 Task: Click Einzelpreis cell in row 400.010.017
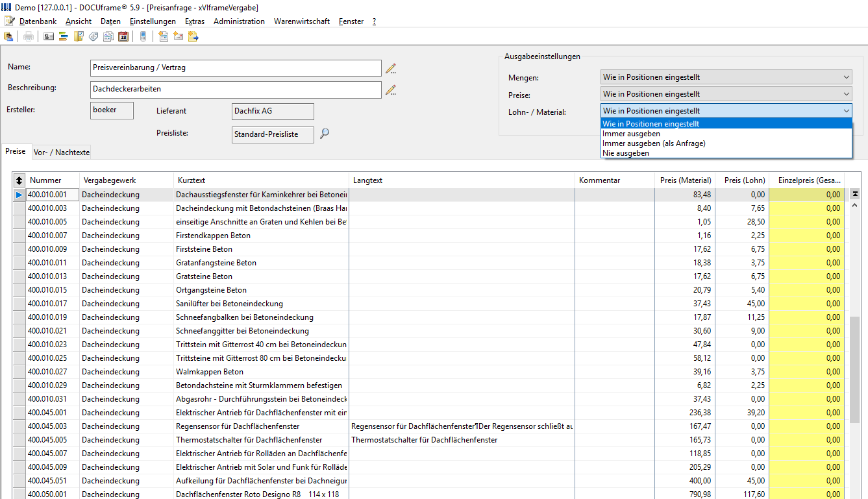(x=807, y=304)
